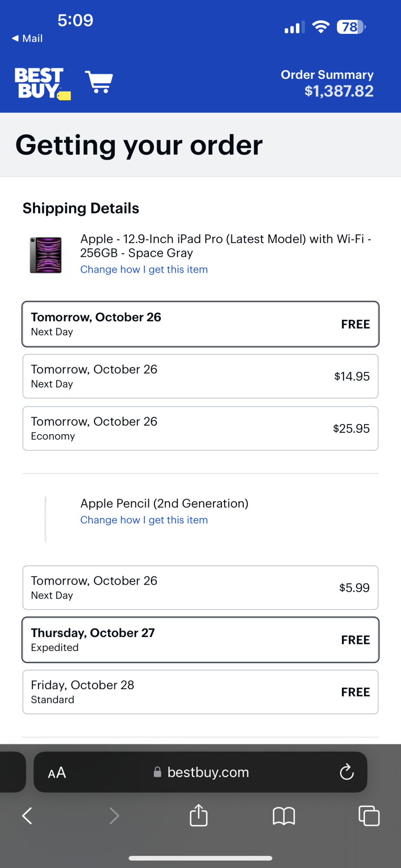Return to the Mail app

[x=27, y=39]
